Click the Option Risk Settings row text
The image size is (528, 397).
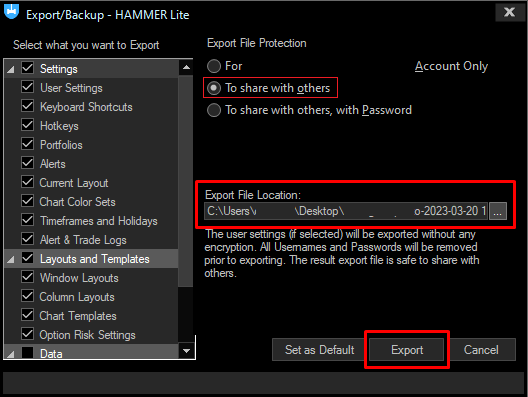tap(87, 335)
